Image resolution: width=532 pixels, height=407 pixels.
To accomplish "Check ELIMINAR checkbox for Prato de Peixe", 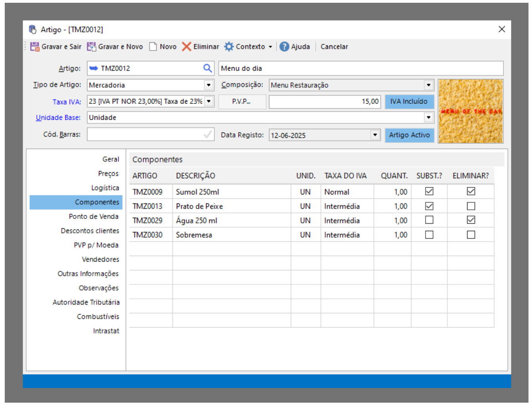I will coord(471,206).
